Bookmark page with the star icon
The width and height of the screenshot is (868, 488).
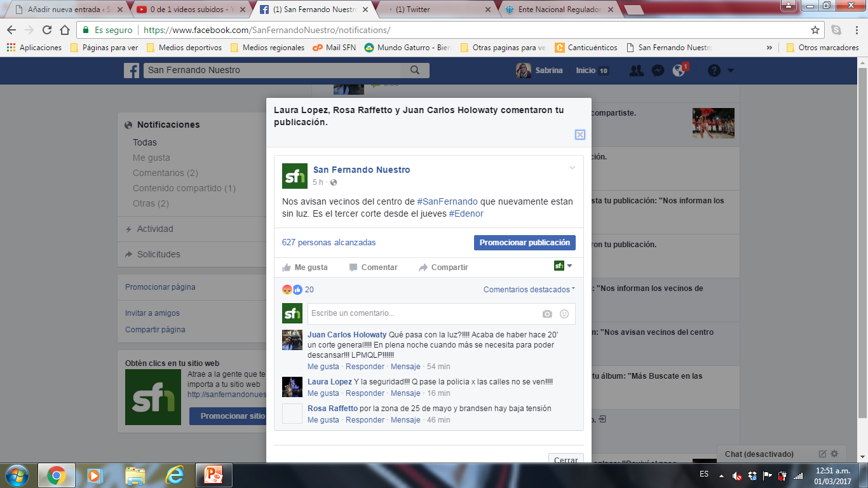(815, 30)
